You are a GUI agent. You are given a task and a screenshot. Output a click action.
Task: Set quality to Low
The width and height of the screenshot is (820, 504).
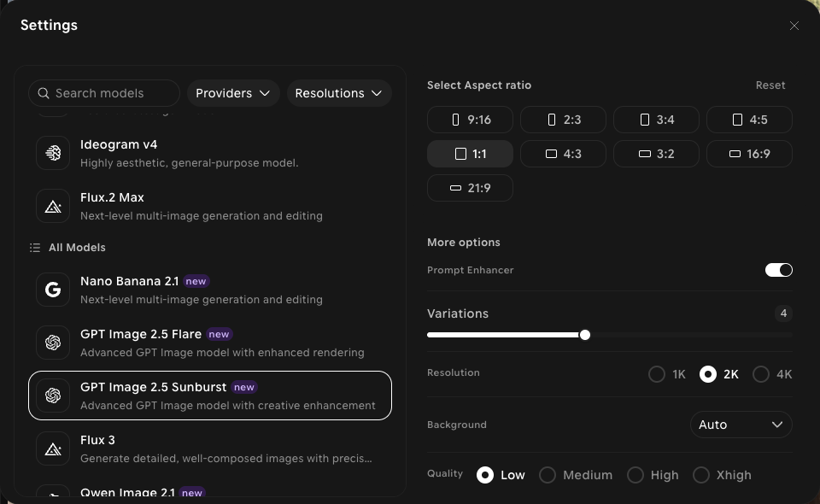pyautogui.click(x=485, y=475)
